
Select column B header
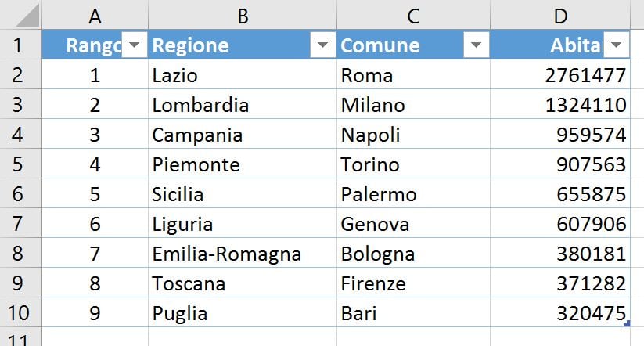pyautogui.click(x=243, y=15)
